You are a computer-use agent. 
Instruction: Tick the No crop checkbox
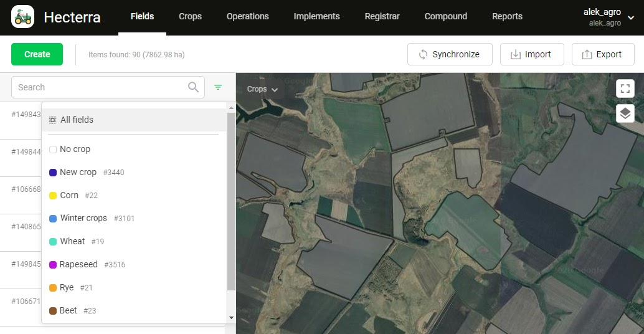coord(53,150)
